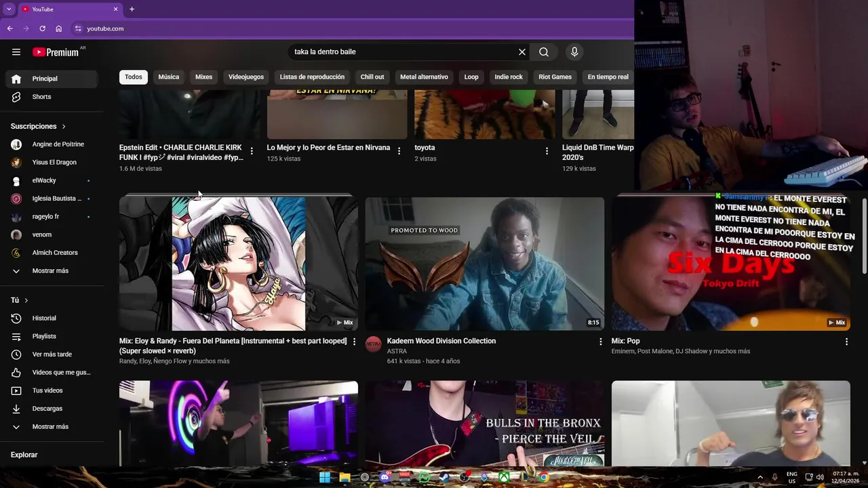Open options menu for Nirvana video
The width and height of the screenshot is (868, 488).
399,151
